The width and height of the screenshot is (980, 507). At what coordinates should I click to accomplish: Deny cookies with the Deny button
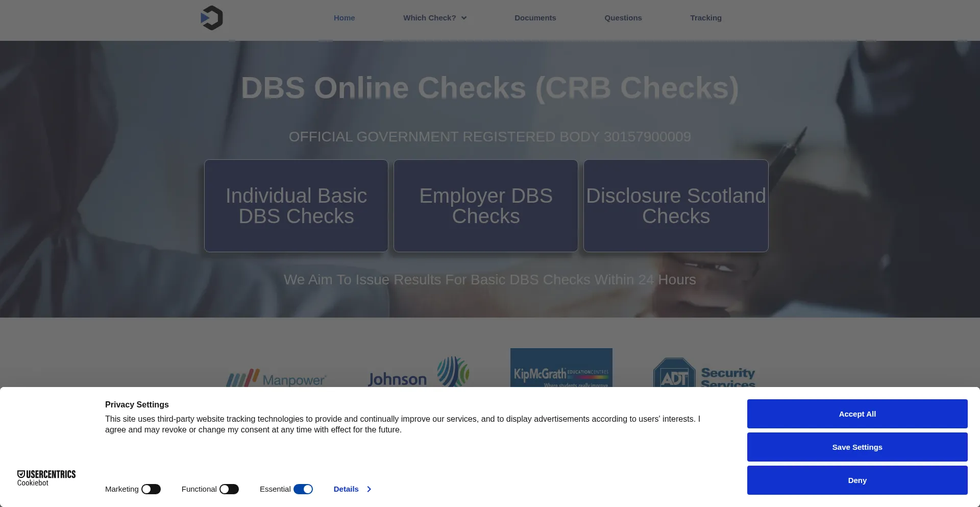click(857, 480)
